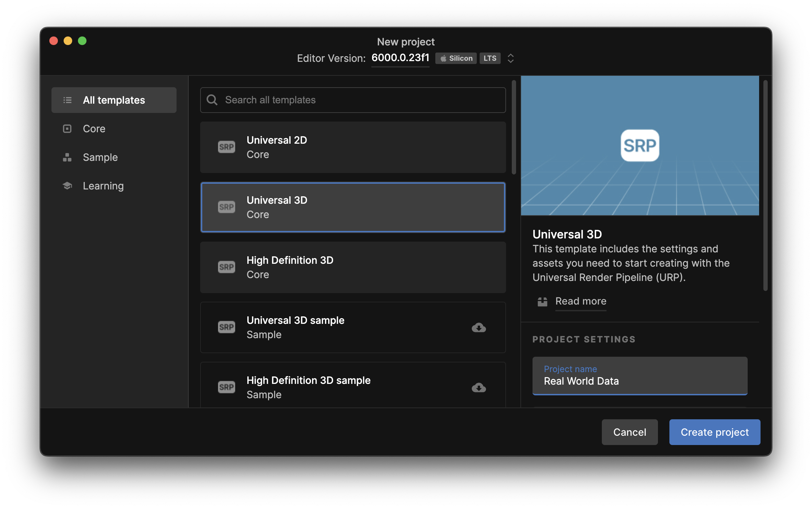The width and height of the screenshot is (812, 509).
Task: Click Create project button
Action: point(715,432)
